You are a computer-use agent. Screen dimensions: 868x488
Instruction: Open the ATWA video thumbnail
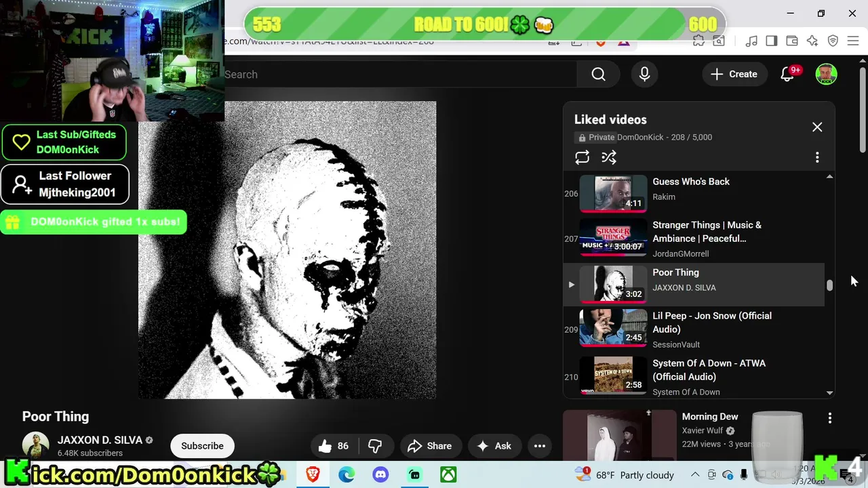[613, 375]
